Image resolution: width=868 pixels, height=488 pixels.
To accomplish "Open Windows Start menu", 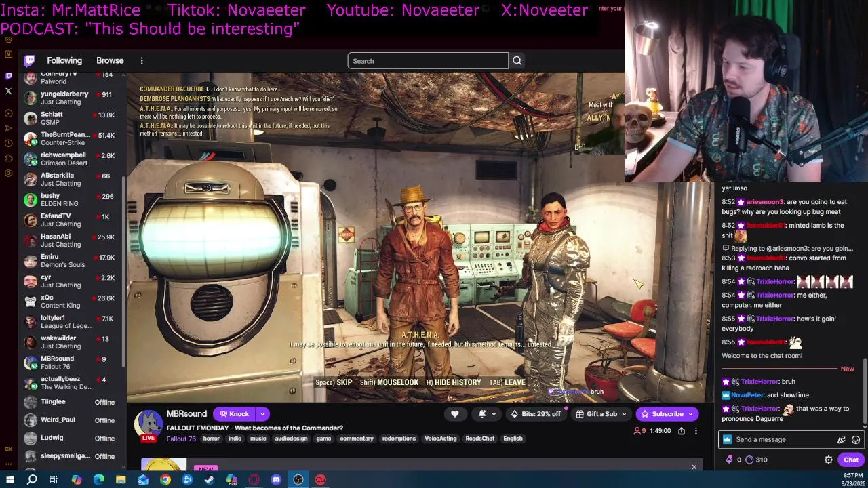I will tap(9, 480).
